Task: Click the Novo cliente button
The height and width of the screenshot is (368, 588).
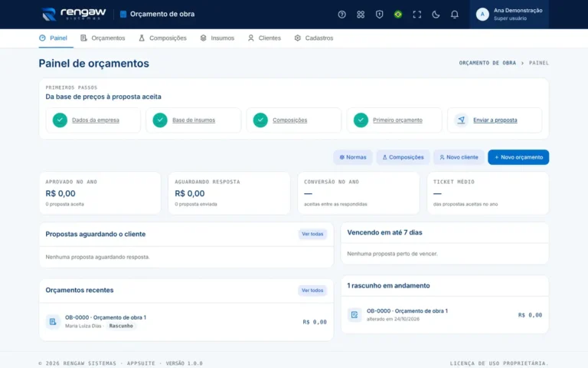Action: pos(459,157)
